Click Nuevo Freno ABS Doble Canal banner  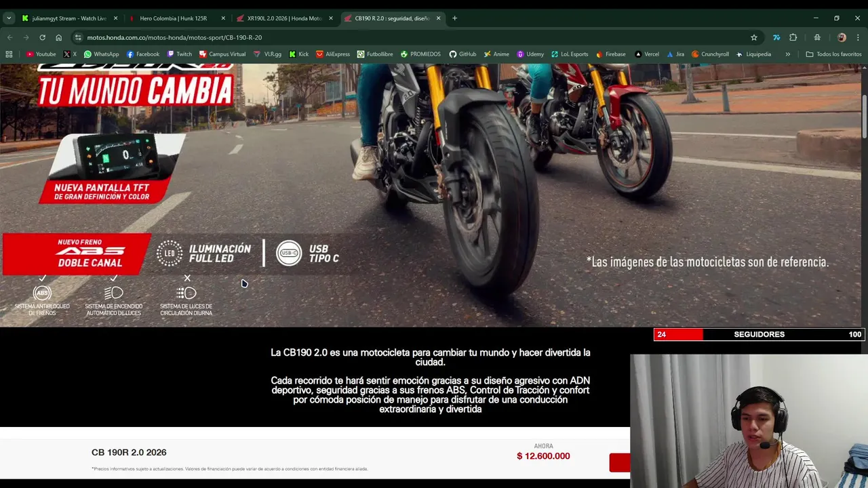[x=77, y=253]
